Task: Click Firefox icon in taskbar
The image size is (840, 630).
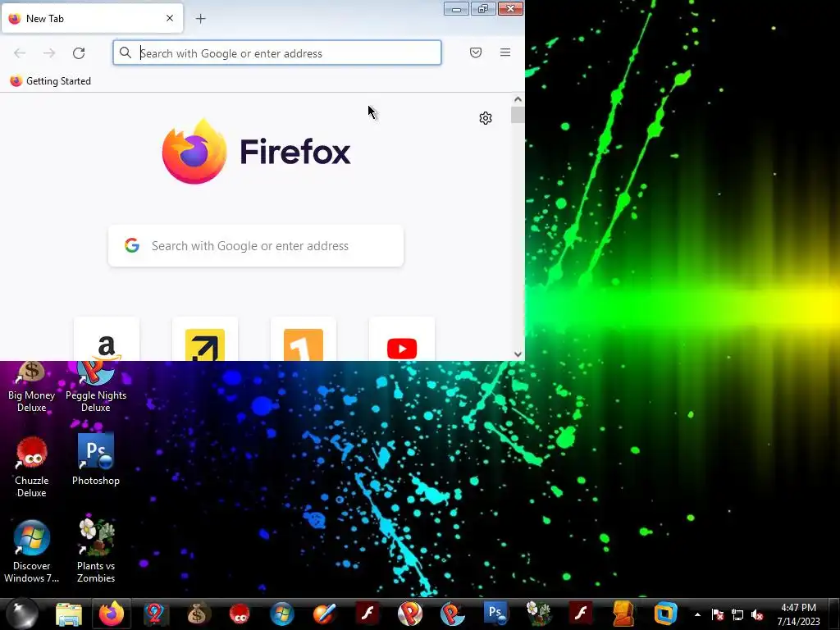Action: 112,614
